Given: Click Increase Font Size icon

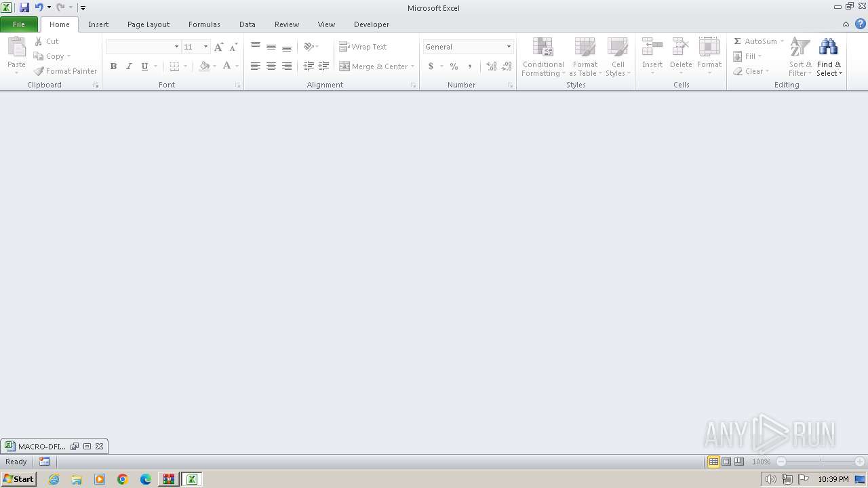Looking at the screenshot, I should (x=218, y=47).
